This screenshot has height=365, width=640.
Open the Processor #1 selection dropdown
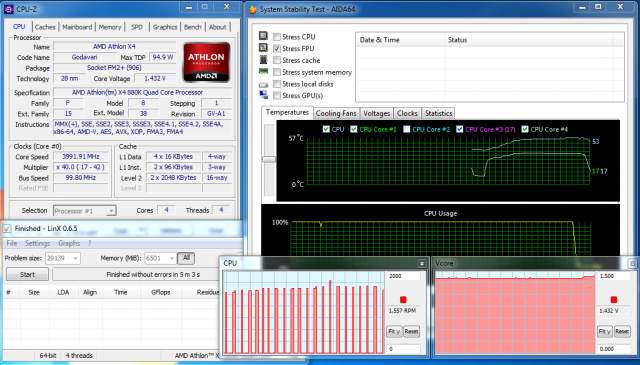[x=85, y=211]
